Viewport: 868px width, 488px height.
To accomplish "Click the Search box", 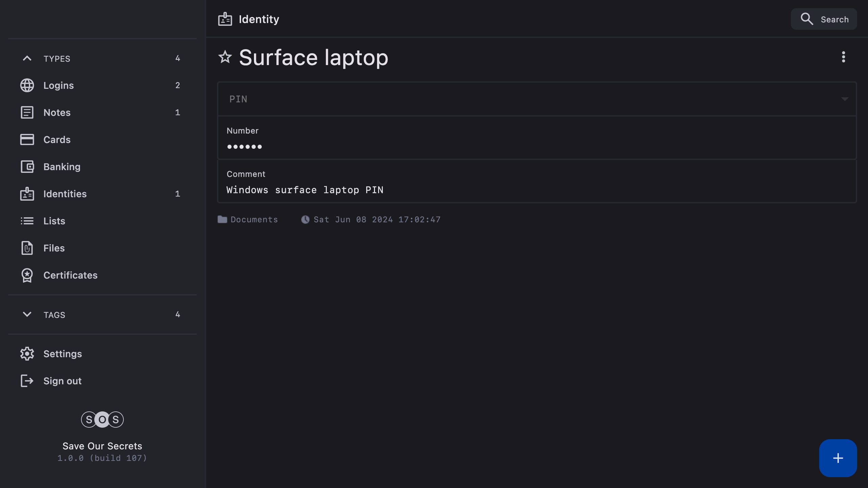I will point(824,19).
